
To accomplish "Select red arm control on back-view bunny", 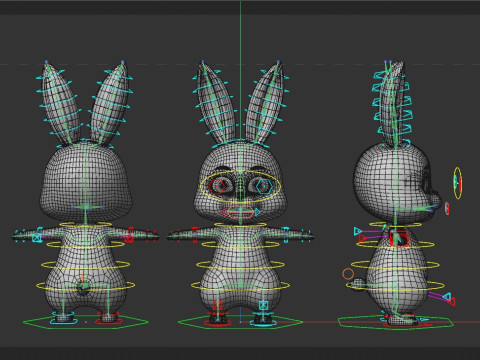I will (x=130, y=234).
